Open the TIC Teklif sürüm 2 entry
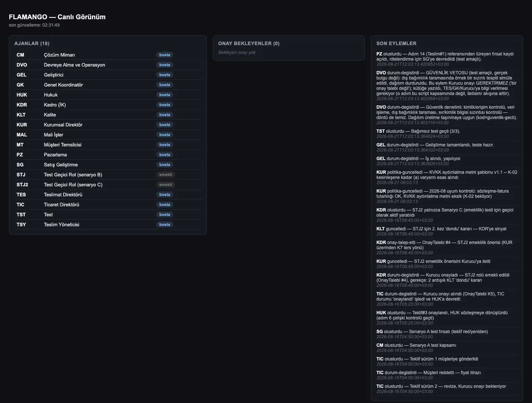The image size is (532, 403). pyautogui.click(x=447, y=389)
